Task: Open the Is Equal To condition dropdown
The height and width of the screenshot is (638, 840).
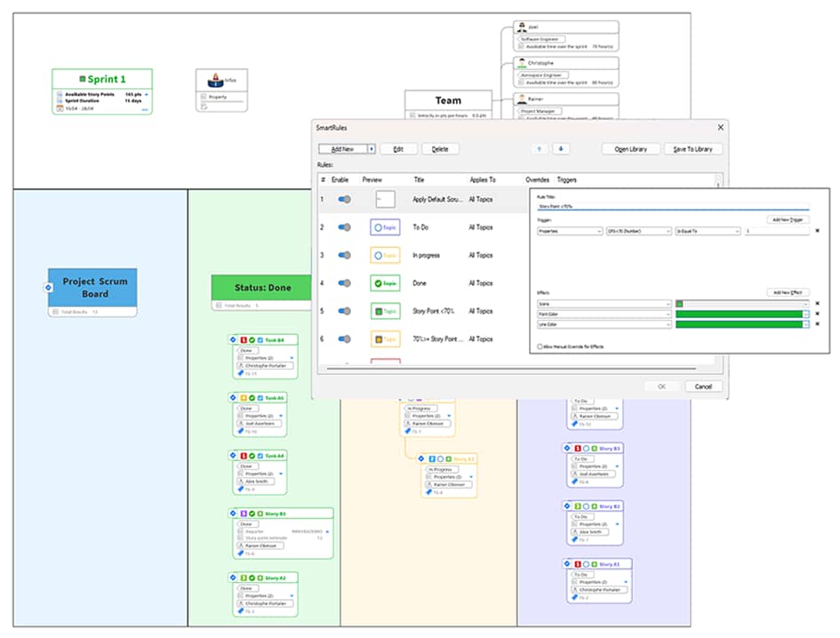Action: 708,231
